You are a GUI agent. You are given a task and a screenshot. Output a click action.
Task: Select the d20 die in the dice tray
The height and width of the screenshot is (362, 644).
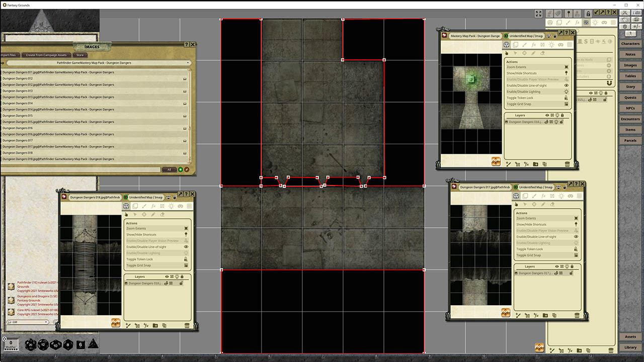[30, 345]
